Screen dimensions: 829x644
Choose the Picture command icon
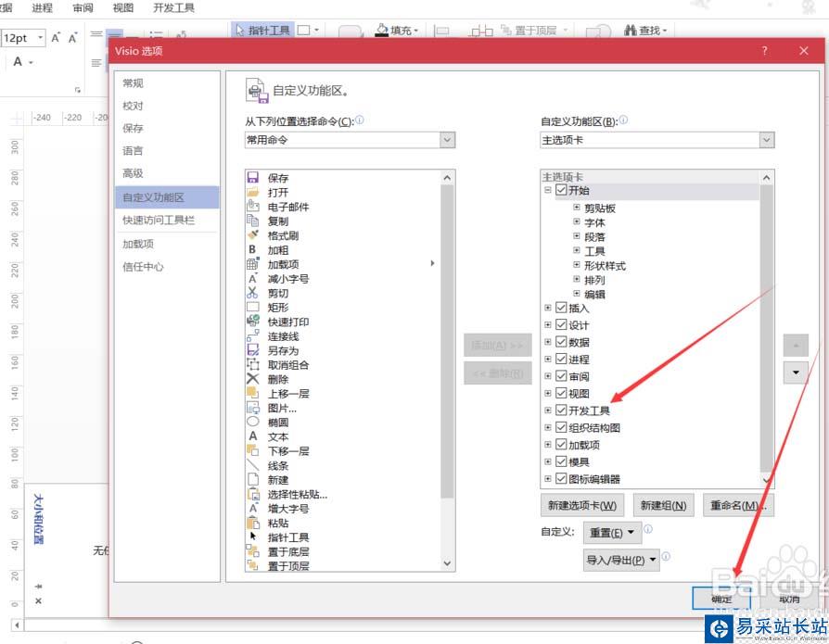click(x=253, y=408)
